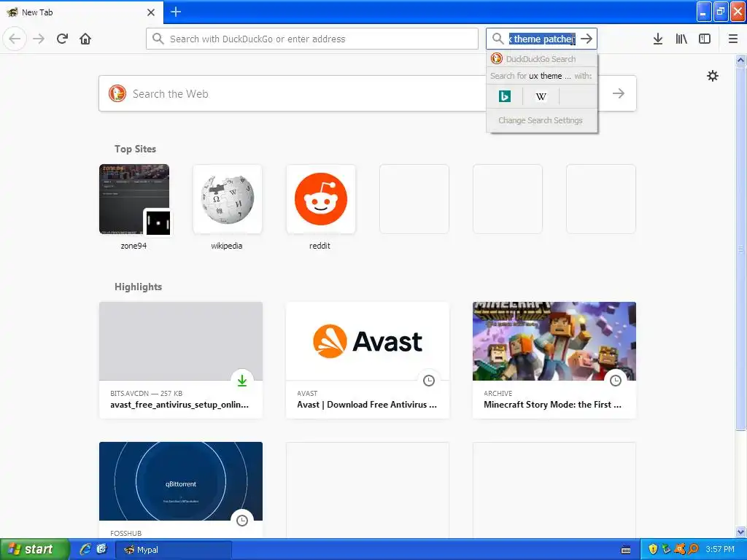747x560 pixels.
Task: Click the page search submit arrow
Action: (x=619, y=93)
